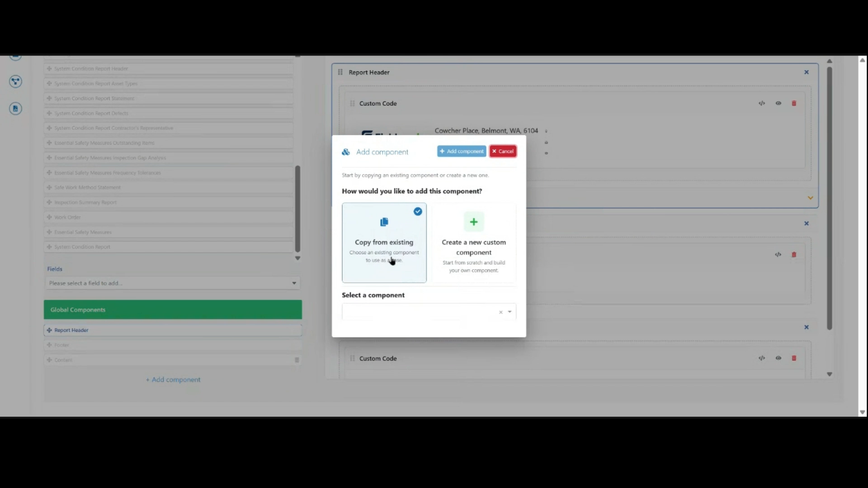Click the report preview vertical scrollbar
The image size is (868, 488).
pyautogui.click(x=830, y=198)
